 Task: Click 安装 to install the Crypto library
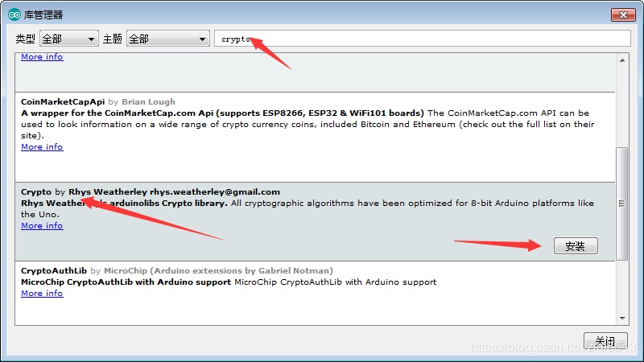point(576,246)
